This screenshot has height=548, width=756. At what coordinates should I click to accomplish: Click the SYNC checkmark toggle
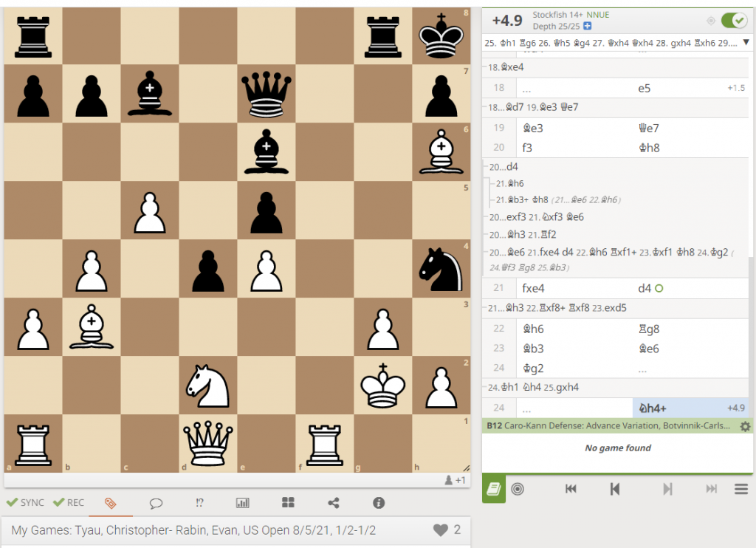(24, 502)
